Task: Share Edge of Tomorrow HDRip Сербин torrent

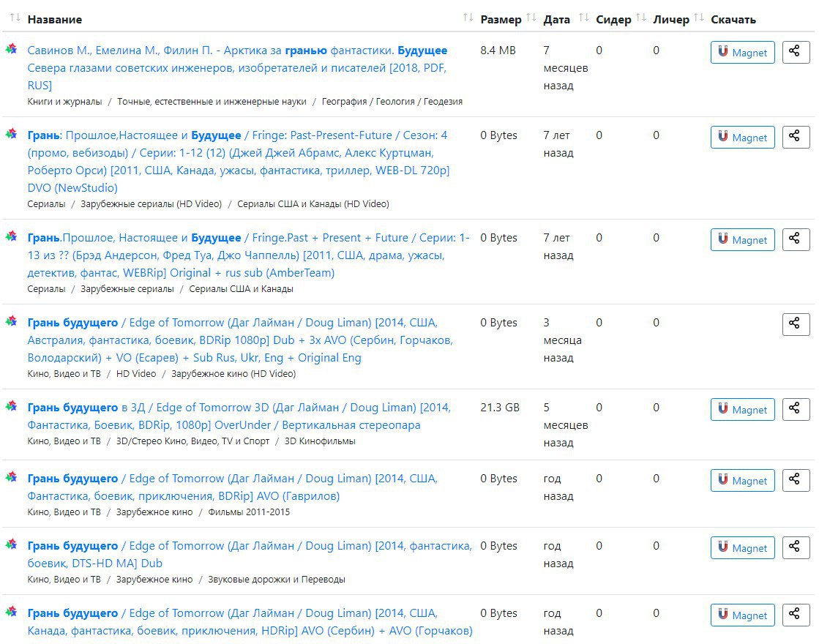Action: [796, 615]
